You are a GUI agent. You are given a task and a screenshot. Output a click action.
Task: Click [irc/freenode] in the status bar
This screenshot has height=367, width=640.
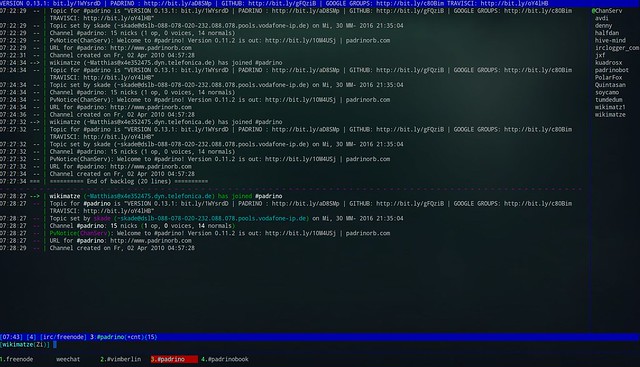coord(63,337)
